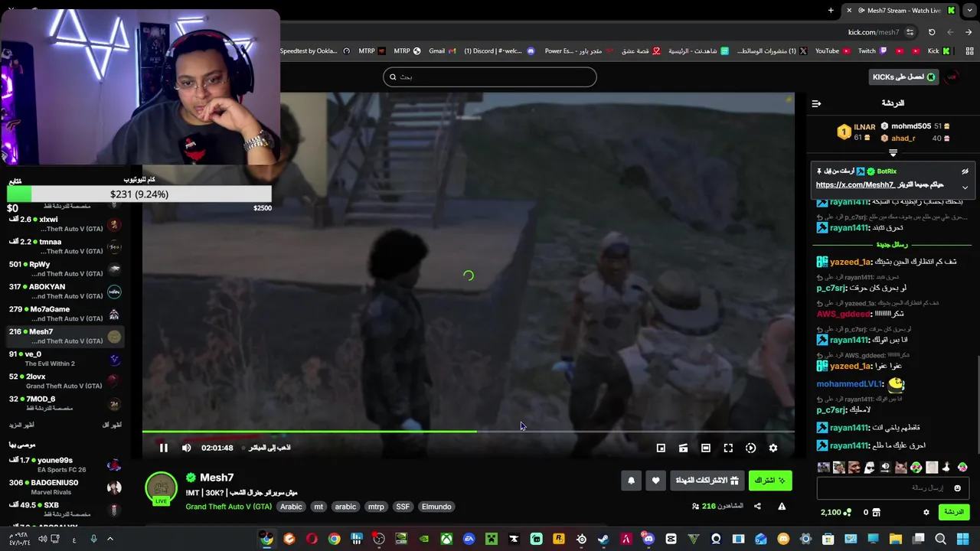This screenshot has width=980, height=551.
Task: Pause the stream video
Action: point(163,448)
